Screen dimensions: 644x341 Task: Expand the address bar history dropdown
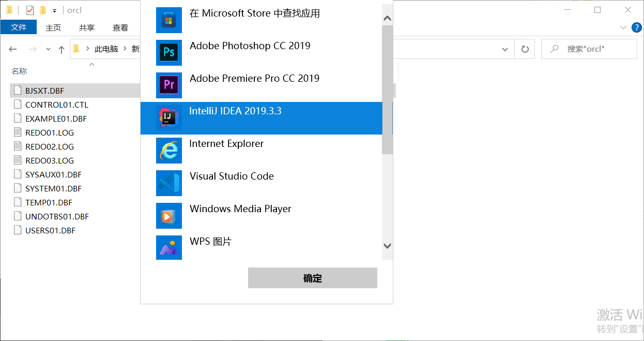[x=505, y=49]
